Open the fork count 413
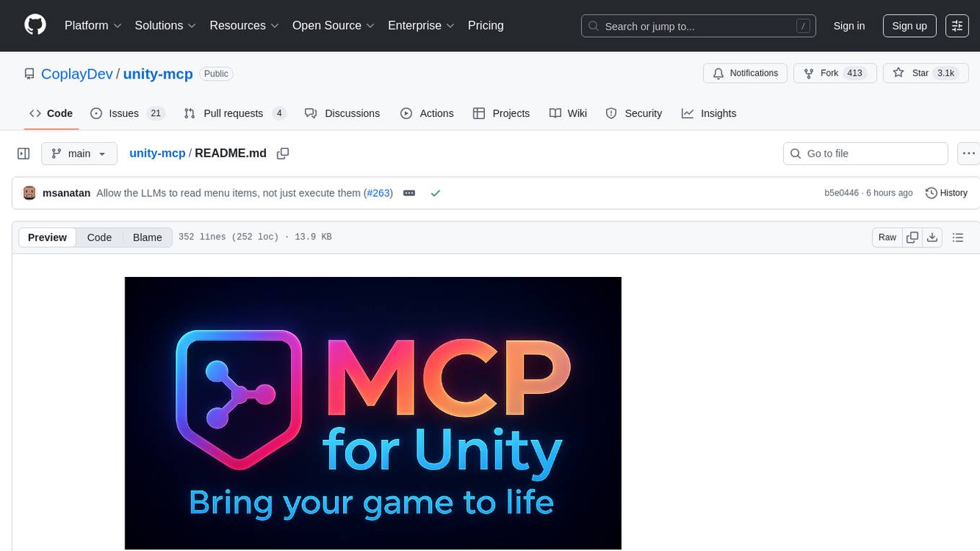980x551 pixels. click(855, 73)
